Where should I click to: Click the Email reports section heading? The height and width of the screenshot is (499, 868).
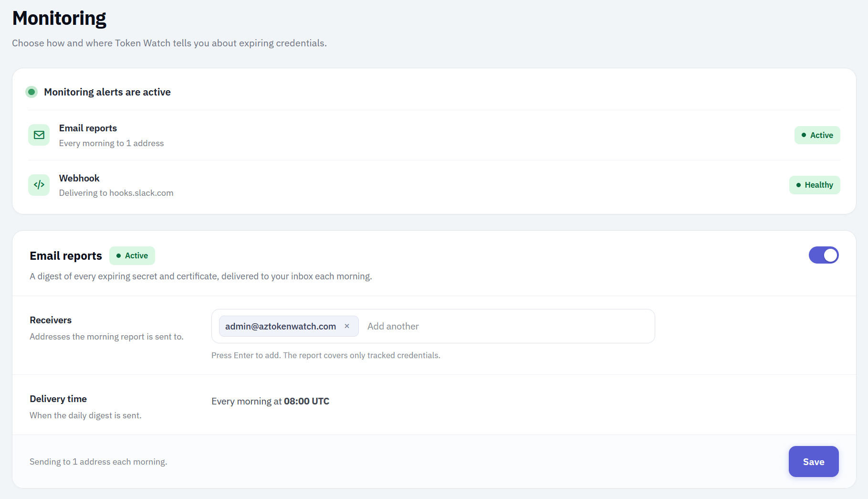pos(66,256)
